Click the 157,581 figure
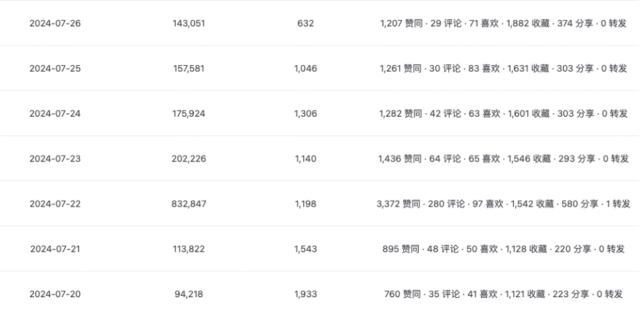This screenshot has height=314, width=644. click(x=189, y=68)
